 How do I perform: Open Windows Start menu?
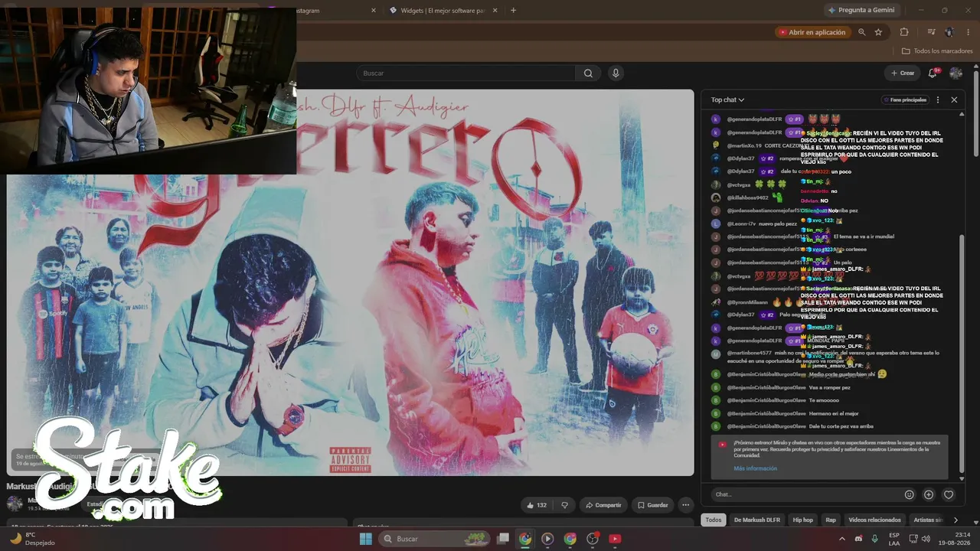pyautogui.click(x=366, y=539)
